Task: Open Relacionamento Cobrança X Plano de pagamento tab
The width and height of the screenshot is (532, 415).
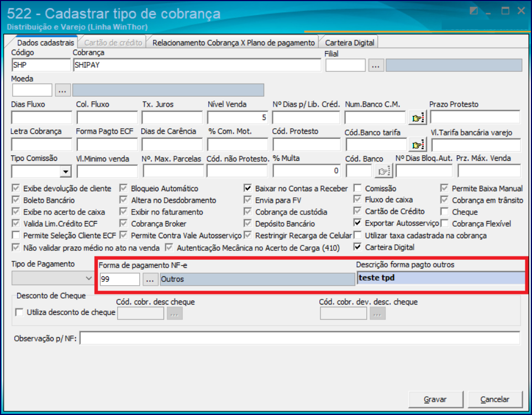Action: [234, 43]
